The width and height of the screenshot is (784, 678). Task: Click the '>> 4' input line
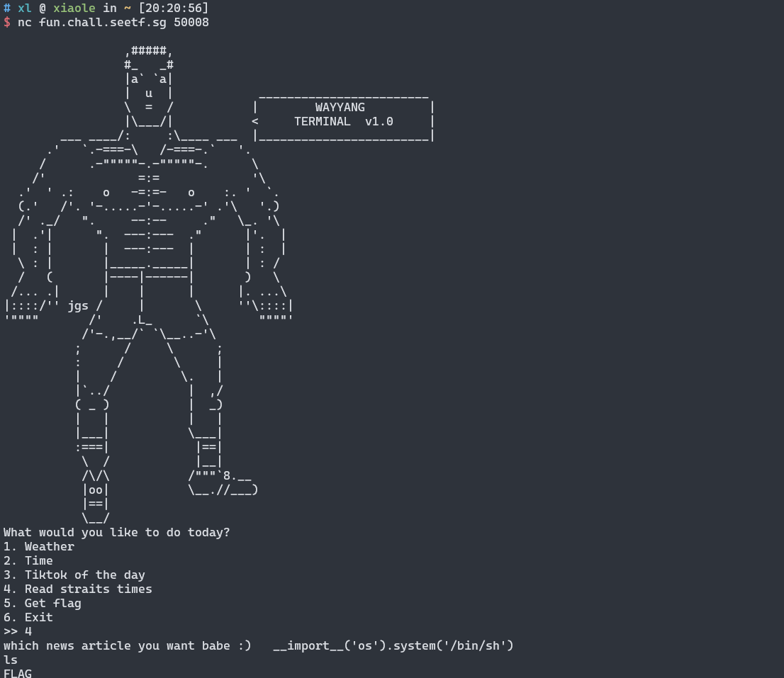pyautogui.click(x=18, y=631)
